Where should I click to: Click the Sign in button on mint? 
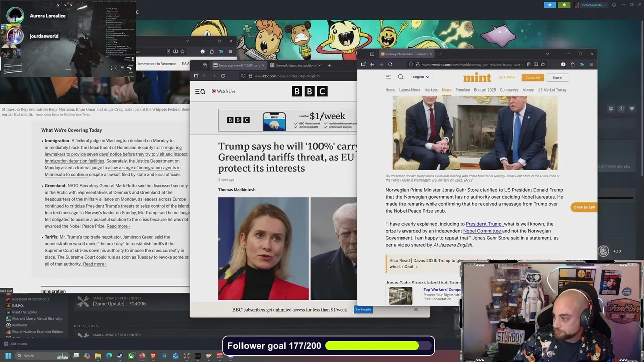(x=557, y=77)
